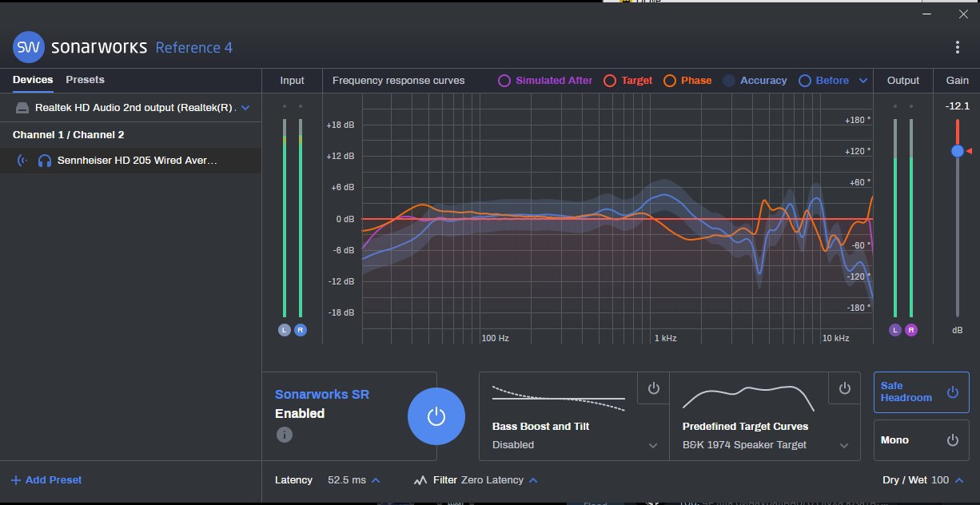Click the input meter L channel badge
The height and width of the screenshot is (505, 980).
coord(284,330)
